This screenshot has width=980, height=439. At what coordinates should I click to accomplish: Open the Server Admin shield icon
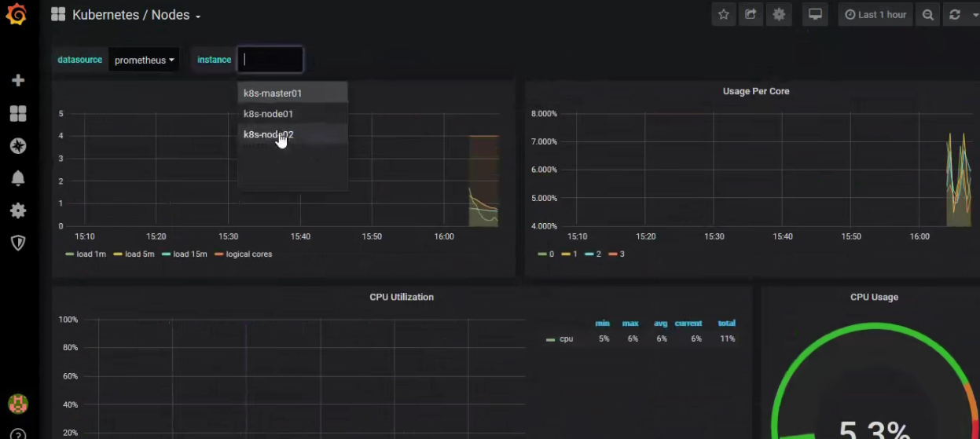[x=18, y=243]
